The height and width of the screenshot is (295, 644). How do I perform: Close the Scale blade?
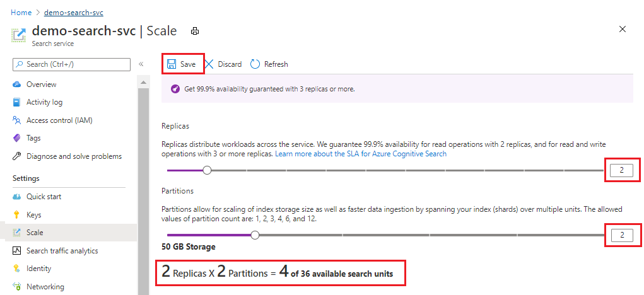pos(623,29)
